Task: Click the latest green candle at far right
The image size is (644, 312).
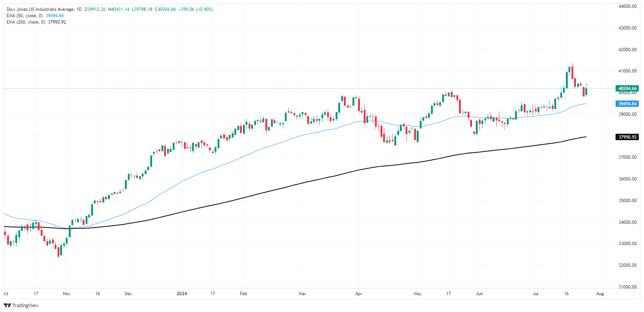Action: pos(586,91)
